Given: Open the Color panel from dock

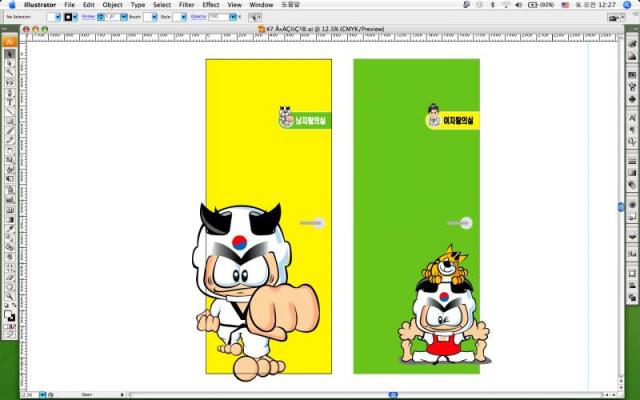Looking at the screenshot, I should pos(632,44).
